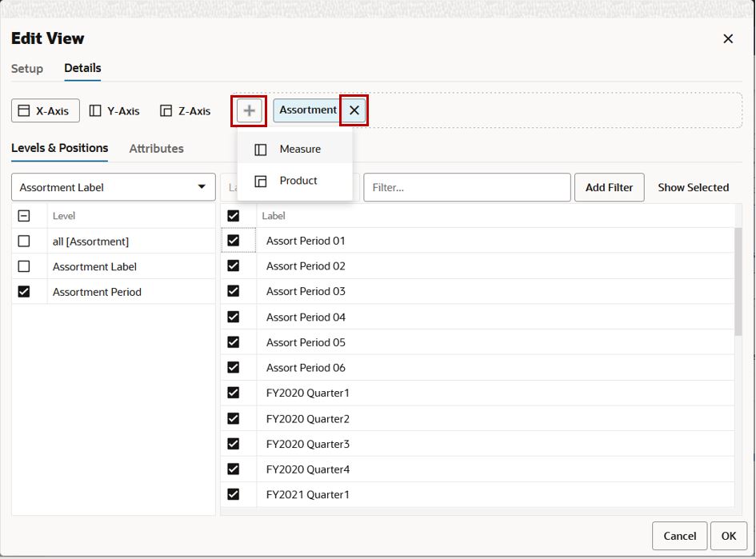Click the Cancel button
Viewport: 756px width, 559px height.
click(x=679, y=536)
